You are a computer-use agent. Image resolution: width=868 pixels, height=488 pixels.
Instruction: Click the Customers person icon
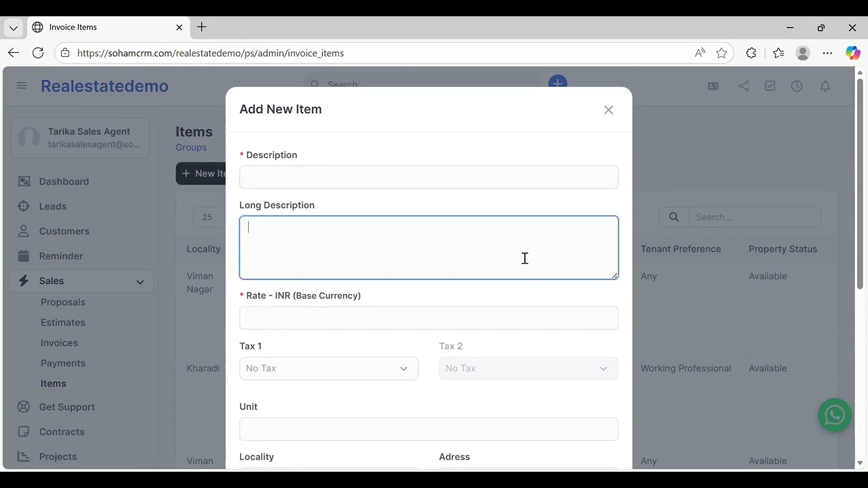pos(24,231)
